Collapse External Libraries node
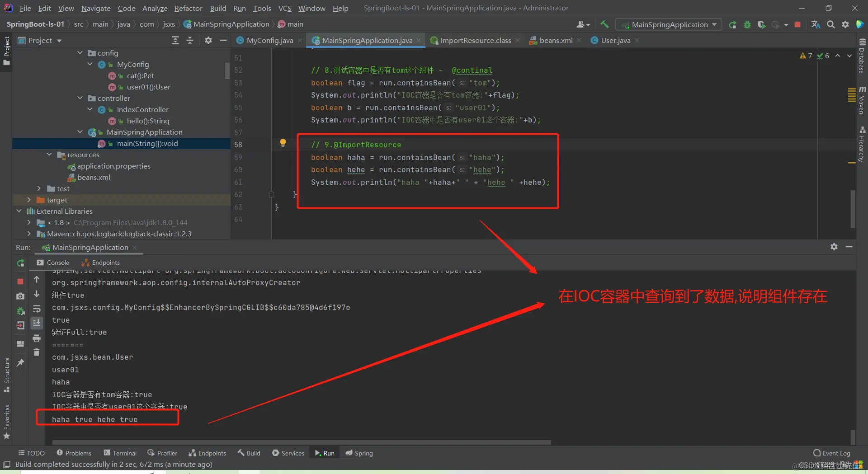 (19, 211)
